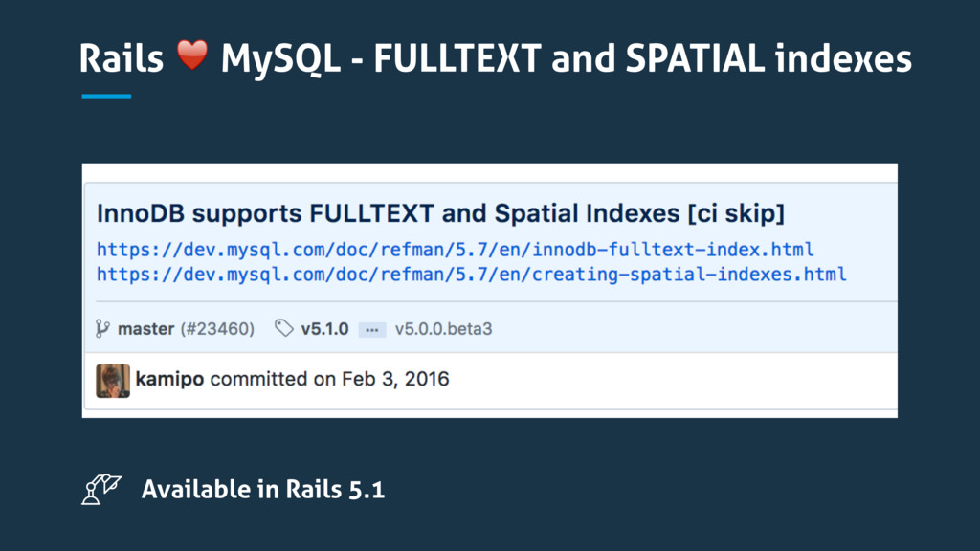Open the master branch link
Viewport: 980px width, 551px height.
tap(145, 329)
